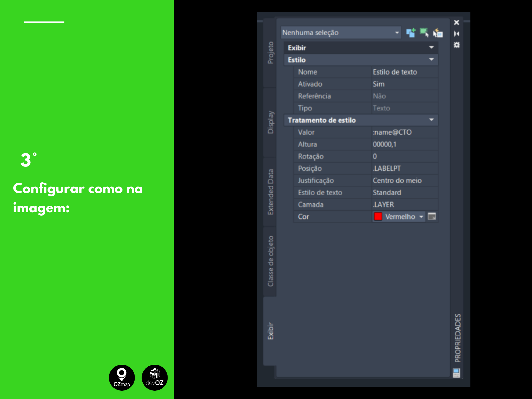This screenshot has height=399, width=532.
Task: Close the Propriedades palette
Action: (456, 23)
